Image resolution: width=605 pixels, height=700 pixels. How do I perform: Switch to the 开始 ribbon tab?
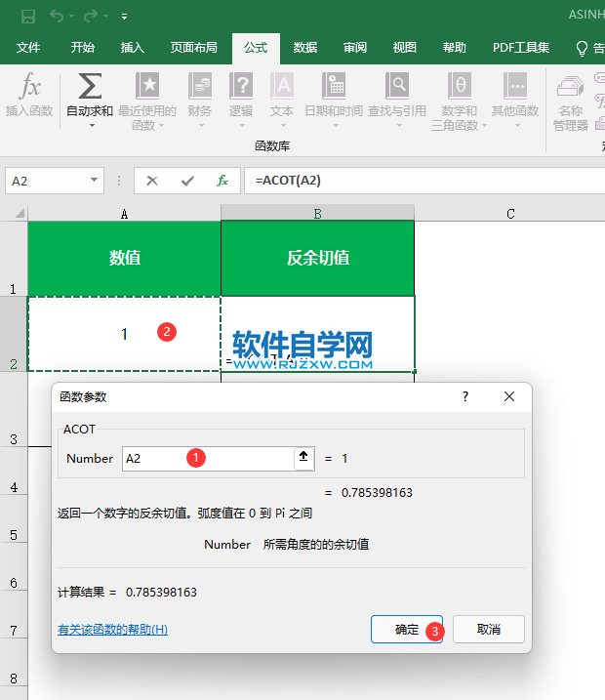[83, 47]
